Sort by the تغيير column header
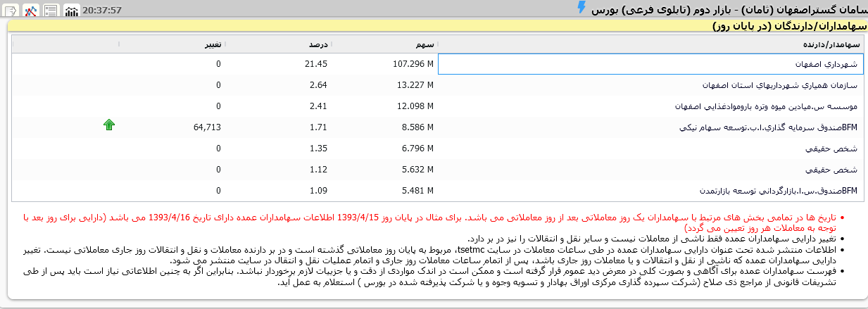This screenshot has width=868, height=309. point(212,44)
